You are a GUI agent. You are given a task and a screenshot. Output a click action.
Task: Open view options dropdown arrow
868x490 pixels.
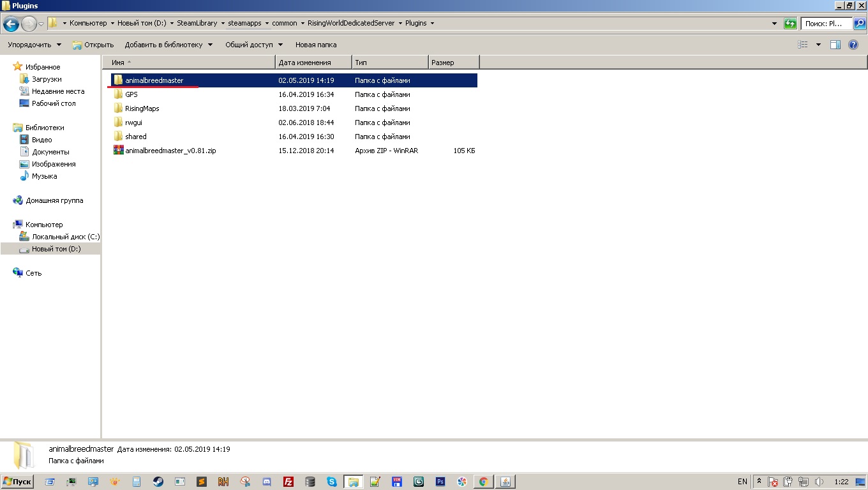(x=818, y=45)
